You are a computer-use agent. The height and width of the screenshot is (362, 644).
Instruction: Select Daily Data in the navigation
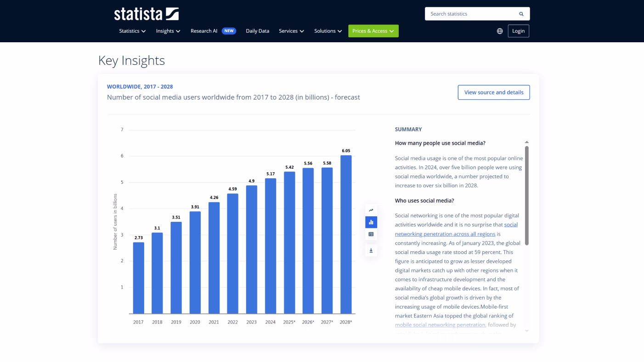click(257, 31)
